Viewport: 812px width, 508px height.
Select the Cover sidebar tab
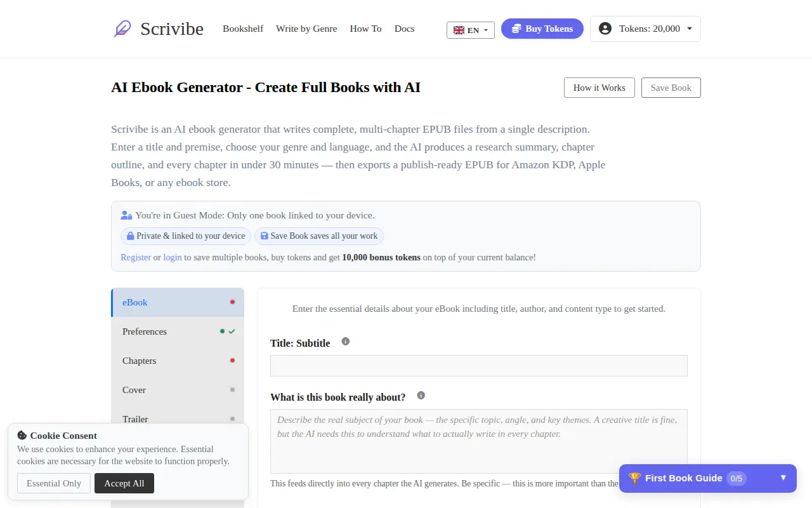tap(178, 390)
